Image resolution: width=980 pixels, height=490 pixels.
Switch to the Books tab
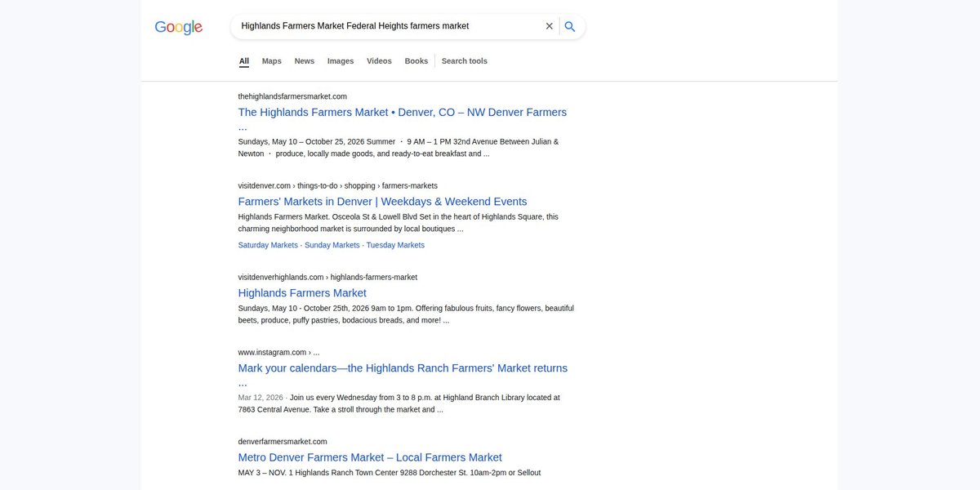pyautogui.click(x=416, y=61)
